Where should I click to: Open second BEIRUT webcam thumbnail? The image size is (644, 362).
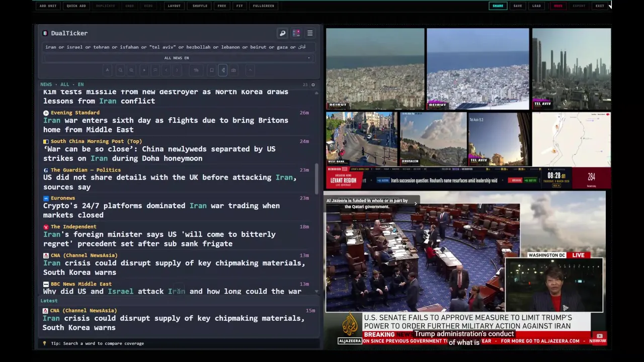point(477,69)
